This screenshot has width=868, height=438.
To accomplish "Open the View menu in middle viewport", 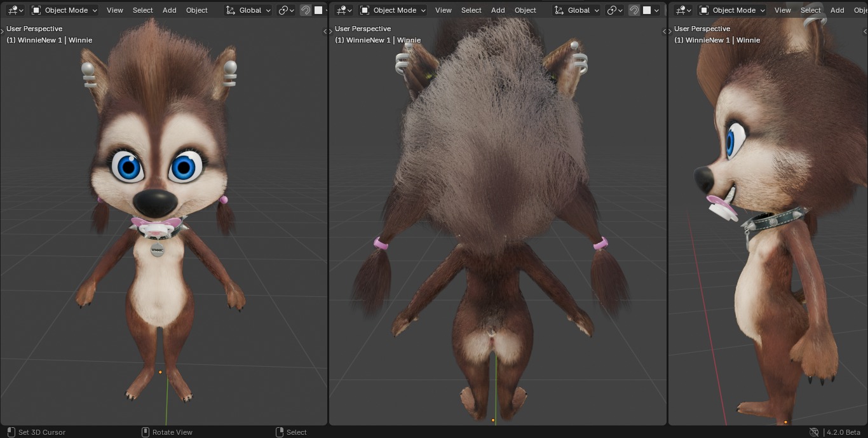I will (x=444, y=10).
